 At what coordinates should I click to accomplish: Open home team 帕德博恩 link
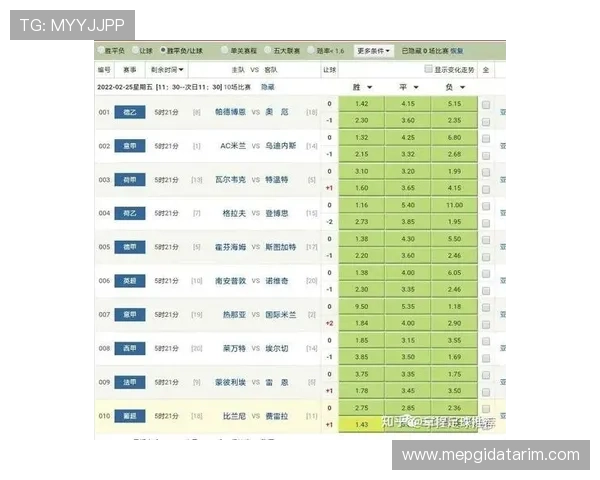[x=230, y=112]
